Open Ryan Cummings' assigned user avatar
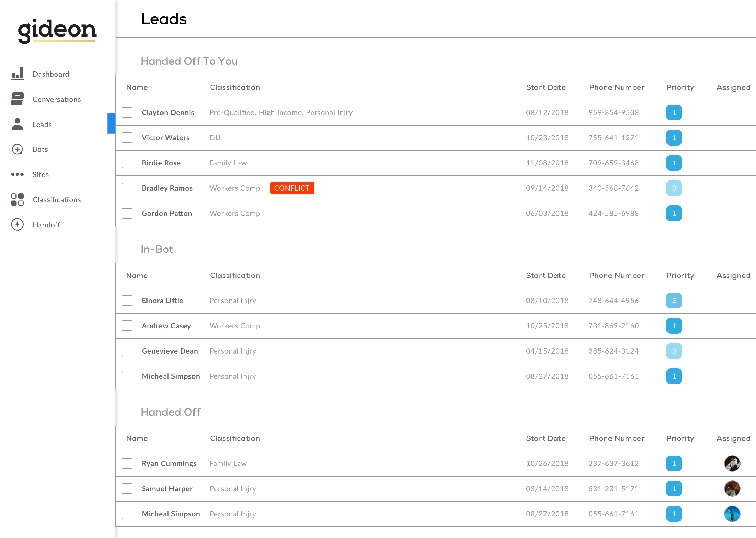This screenshot has height=538, width=756. (732, 463)
